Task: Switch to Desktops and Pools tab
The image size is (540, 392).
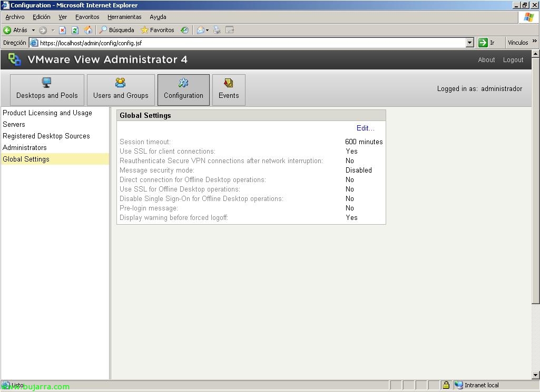Action: (47, 90)
